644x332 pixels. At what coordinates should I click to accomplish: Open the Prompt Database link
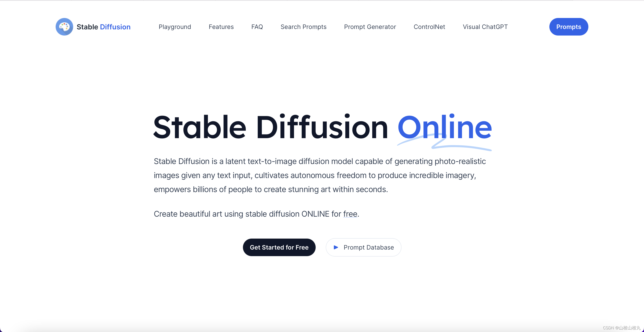[363, 247]
